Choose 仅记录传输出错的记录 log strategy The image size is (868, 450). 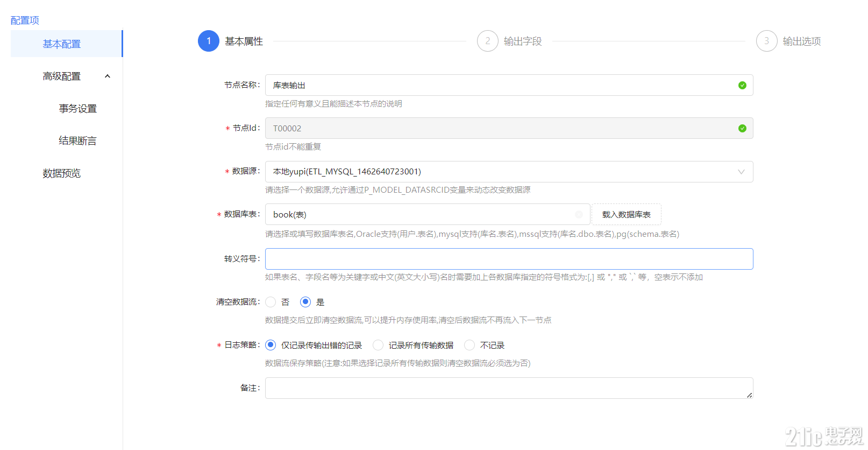click(x=271, y=345)
